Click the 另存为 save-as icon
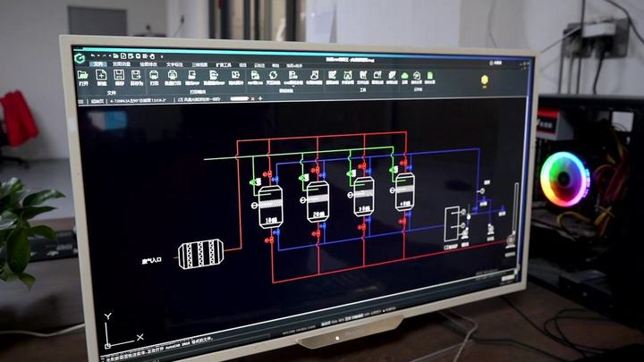644x362 pixels. click(x=136, y=75)
